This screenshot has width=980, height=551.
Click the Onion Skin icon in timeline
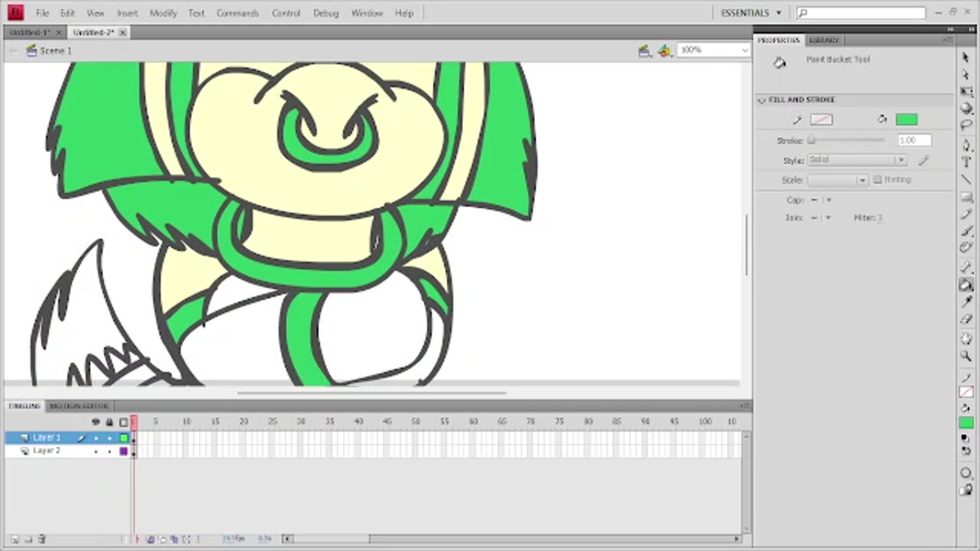point(151,539)
